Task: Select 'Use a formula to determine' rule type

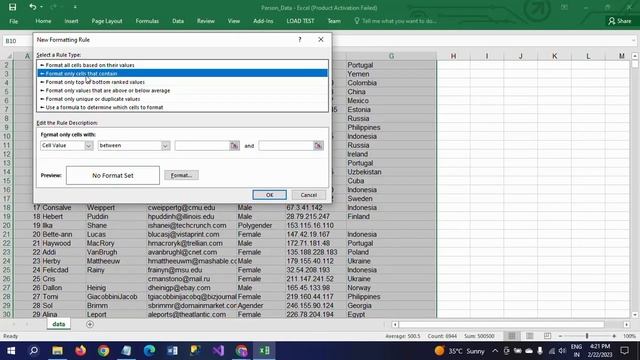Action: click(x=182, y=107)
